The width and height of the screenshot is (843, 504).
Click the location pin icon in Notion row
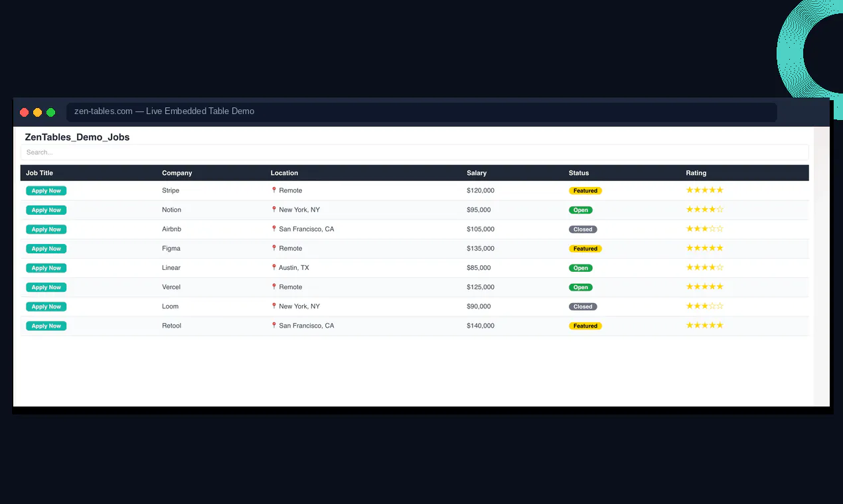coord(273,210)
